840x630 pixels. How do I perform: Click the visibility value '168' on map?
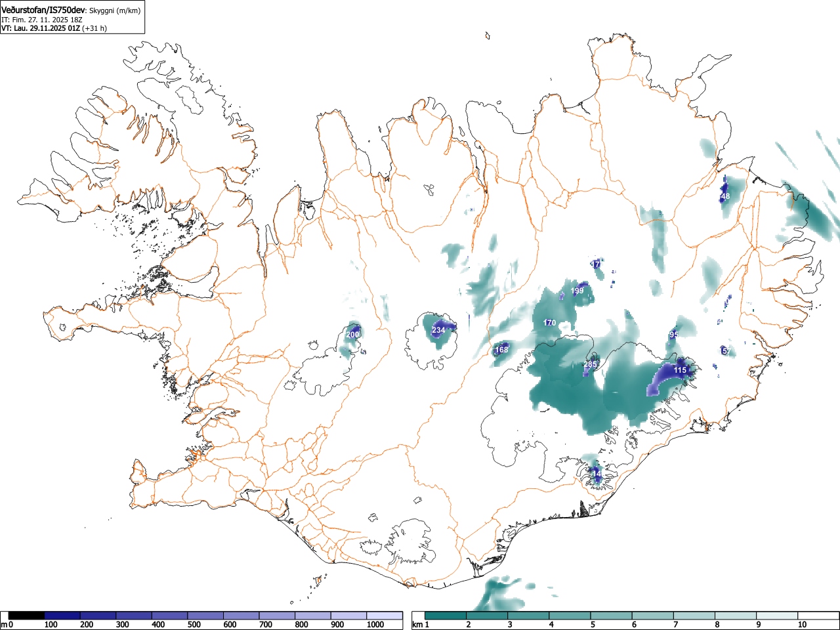(501, 350)
